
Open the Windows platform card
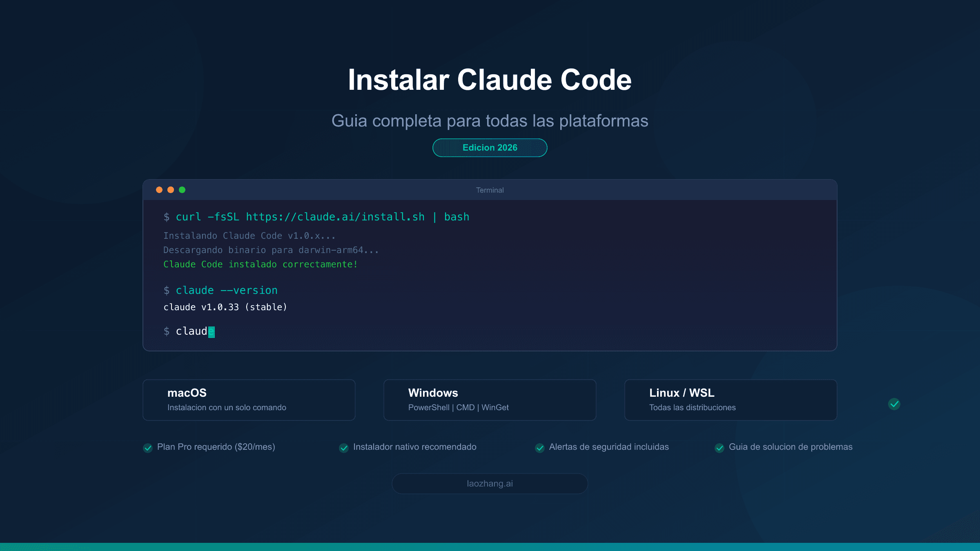[490, 400]
